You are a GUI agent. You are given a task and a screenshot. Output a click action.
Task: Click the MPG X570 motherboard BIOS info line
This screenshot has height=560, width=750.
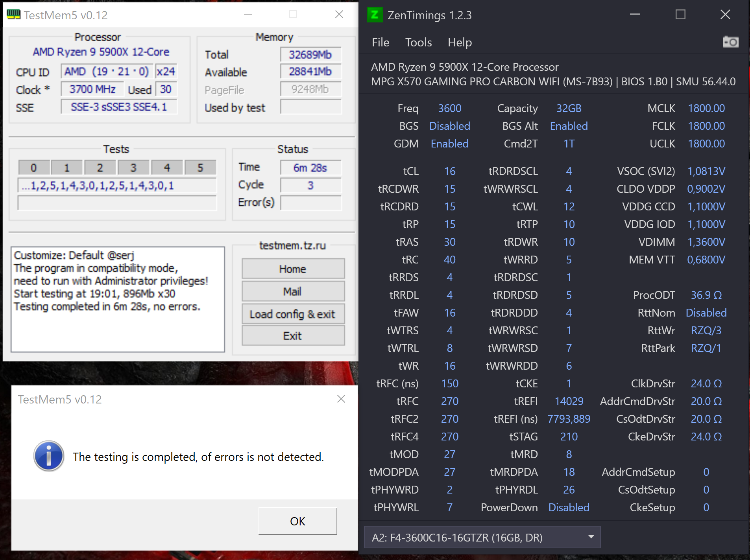pyautogui.click(x=553, y=81)
